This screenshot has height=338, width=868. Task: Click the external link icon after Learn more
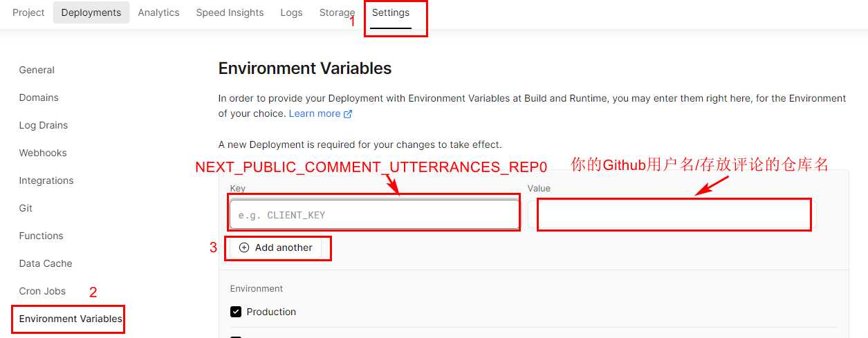348,114
